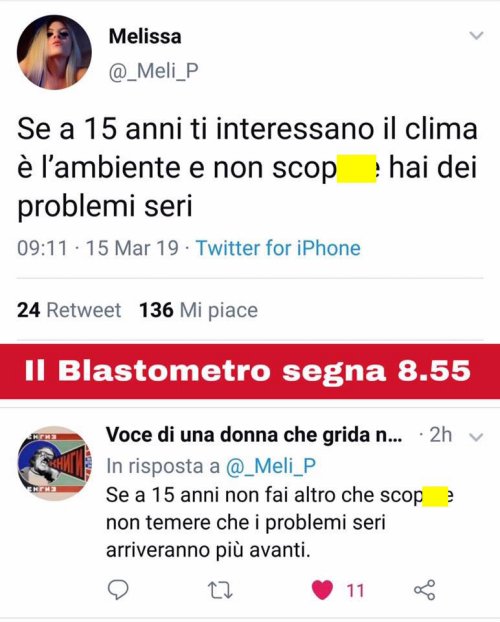
Task: Click Voce di una donna che grida name
Action: click(x=254, y=435)
